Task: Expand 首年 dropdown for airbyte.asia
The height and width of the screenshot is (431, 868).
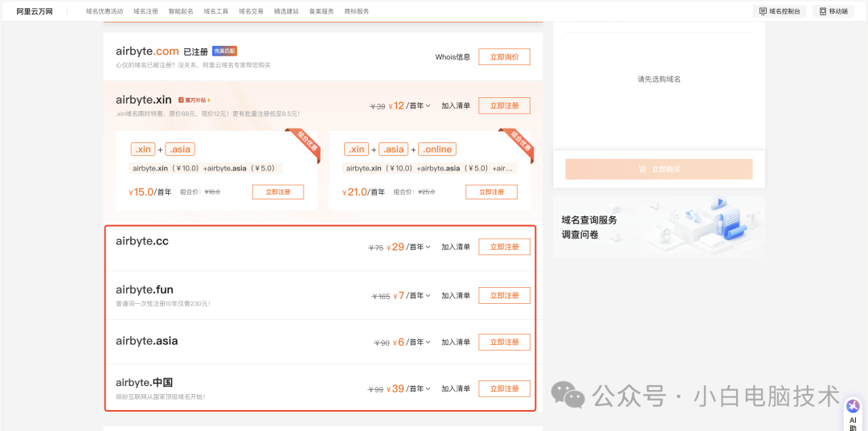Action: tap(420, 343)
